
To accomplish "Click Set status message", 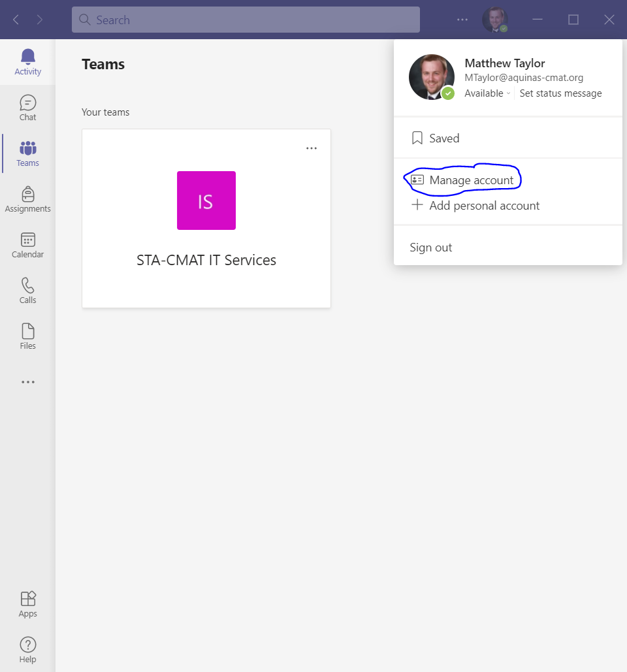I will coord(560,93).
